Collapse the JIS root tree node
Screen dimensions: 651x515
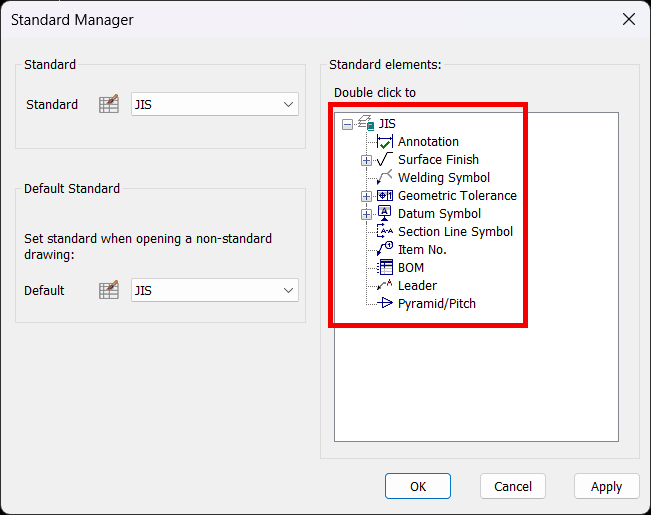click(347, 124)
